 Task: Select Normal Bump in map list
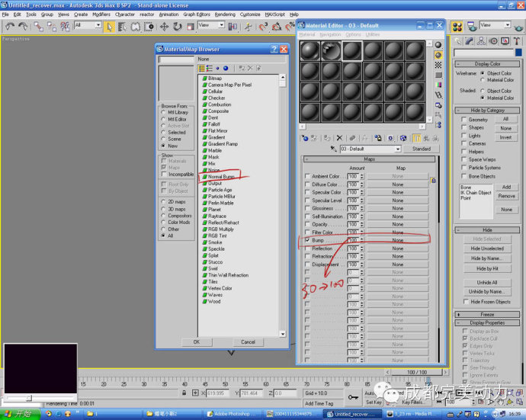pyautogui.click(x=221, y=176)
